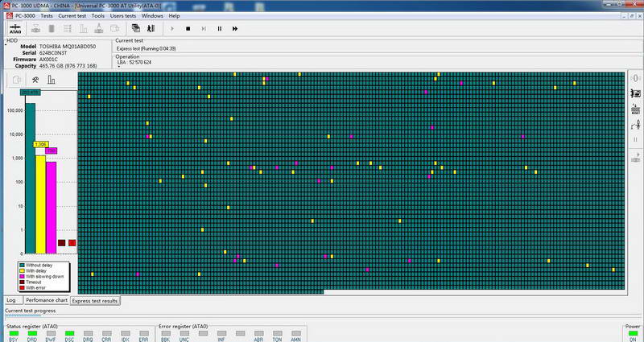Screen dimensions: 644x342
Task: Click the stacked windows icon in the toolbar
Action: point(135,28)
